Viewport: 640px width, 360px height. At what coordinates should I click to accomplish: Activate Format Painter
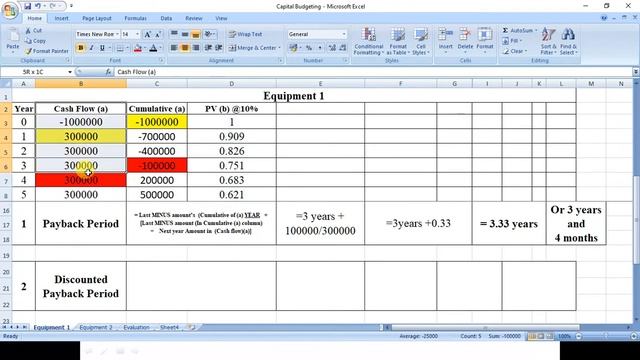coord(47,51)
